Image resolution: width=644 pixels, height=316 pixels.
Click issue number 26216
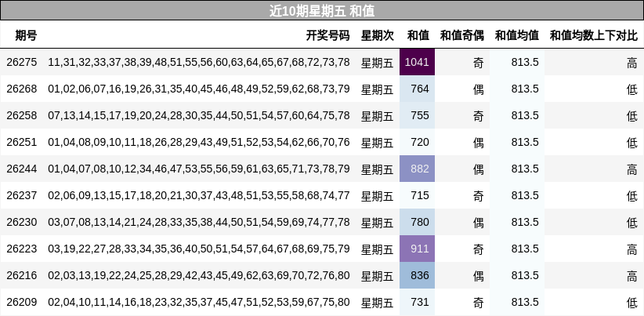pyautogui.click(x=22, y=275)
